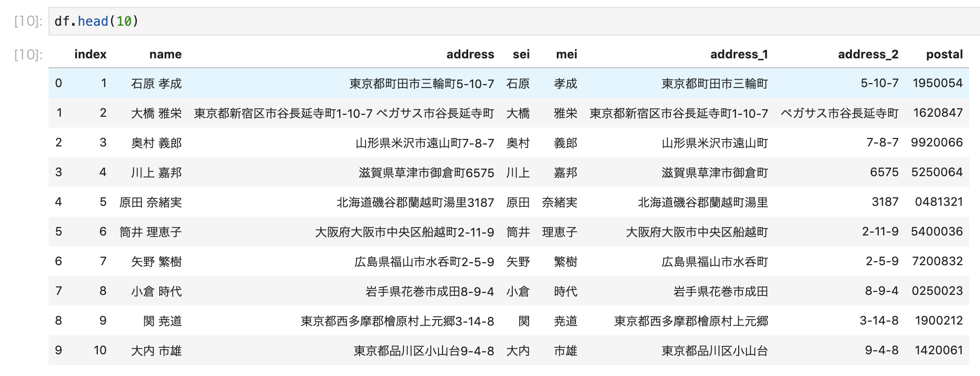The width and height of the screenshot is (980, 376).
Task: Click address_2 value 2-11-9
Action: click(x=880, y=232)
